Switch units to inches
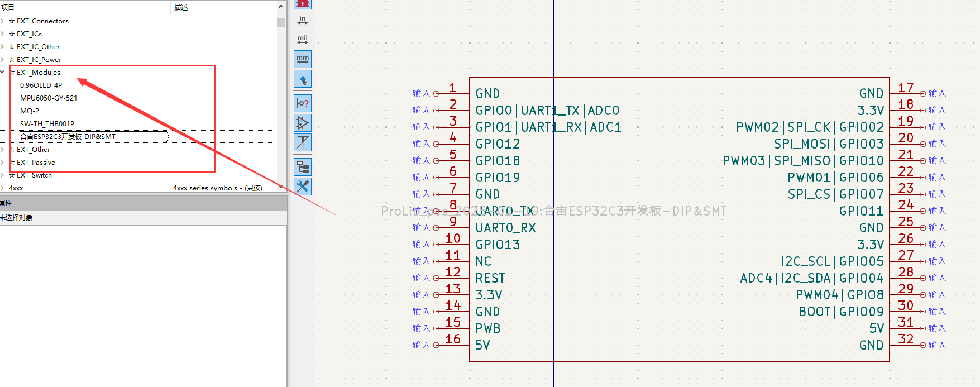This screenshot has height=387, width=980. pyautogui.click(x=302, y=21)
